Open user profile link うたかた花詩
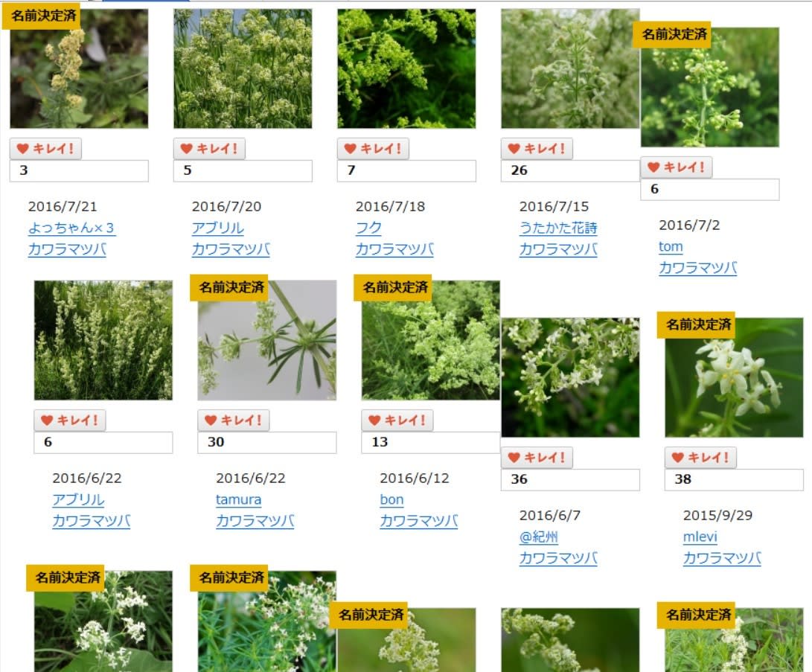812x672 pixels. point(558,228)
